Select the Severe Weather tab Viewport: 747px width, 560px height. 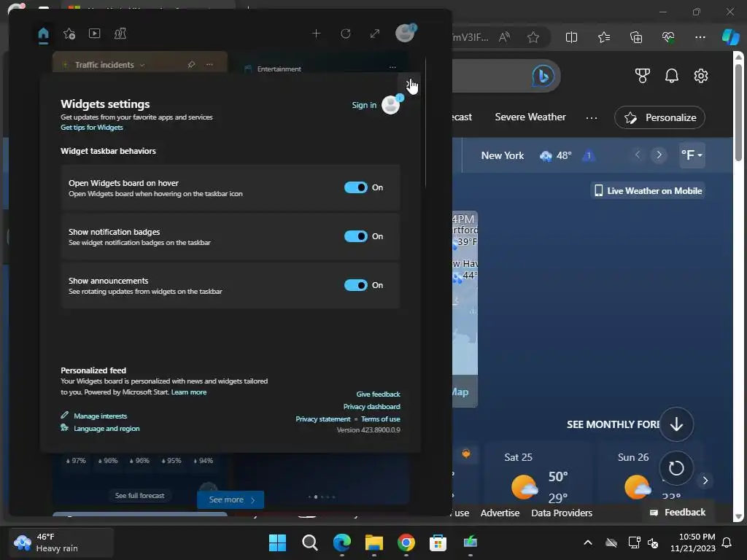click(x=530, y=117)
